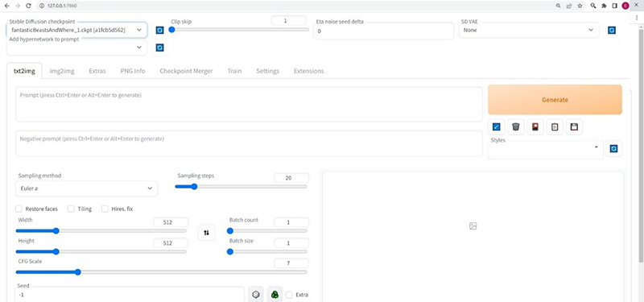Check the Extra seed checkbox
This screenshot has width=644, height=302.
(x=289, y=295)
